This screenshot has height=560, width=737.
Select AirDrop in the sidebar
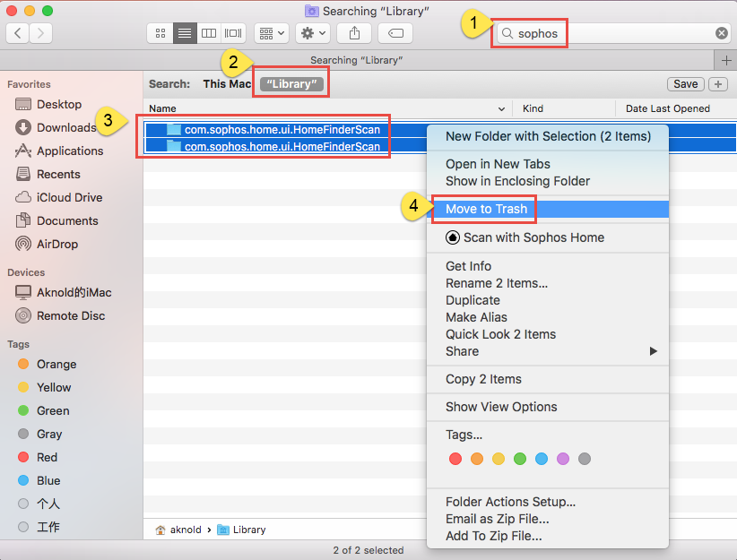coord(60,244)
